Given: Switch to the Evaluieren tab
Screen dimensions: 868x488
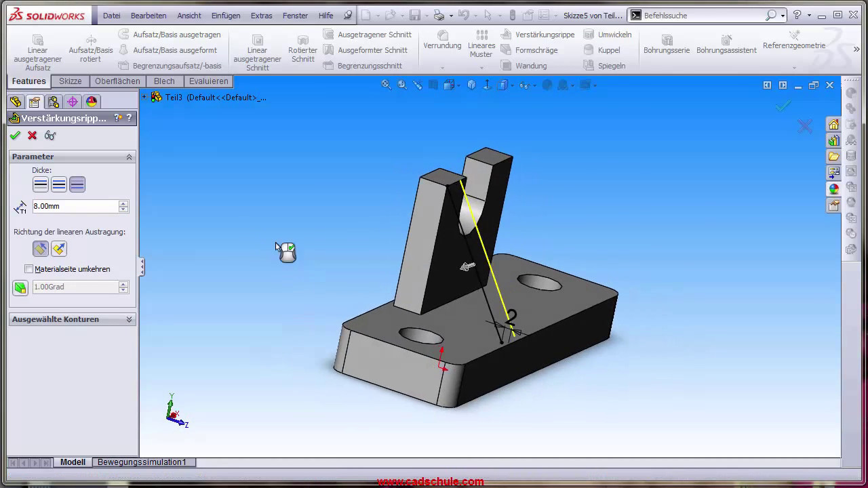Looking at the screenshot, I should pyautogui.click(x=209, y=81).
